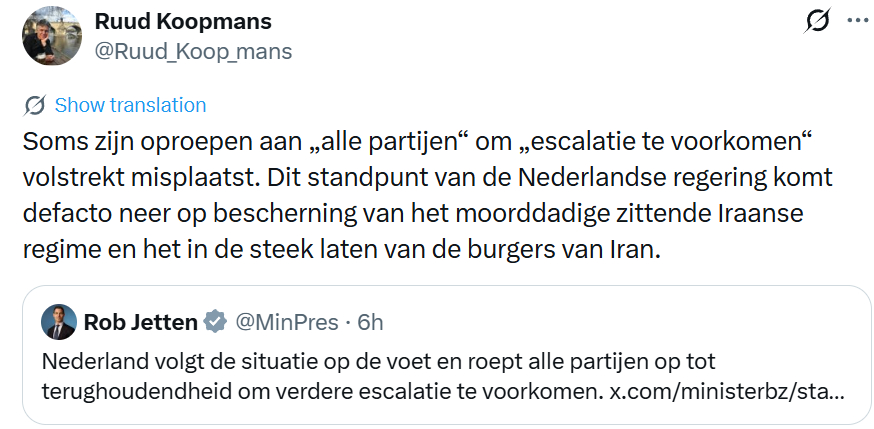The width and height of the screenshot is (874, 429).
Task: Open the x.com/ministerbz link
Action: 726,389
